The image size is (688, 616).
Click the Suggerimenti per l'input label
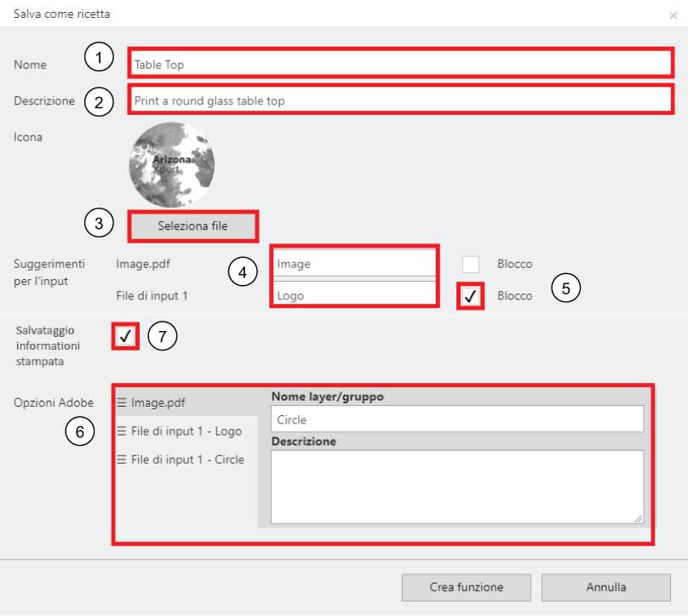click(x=49, y=272)
